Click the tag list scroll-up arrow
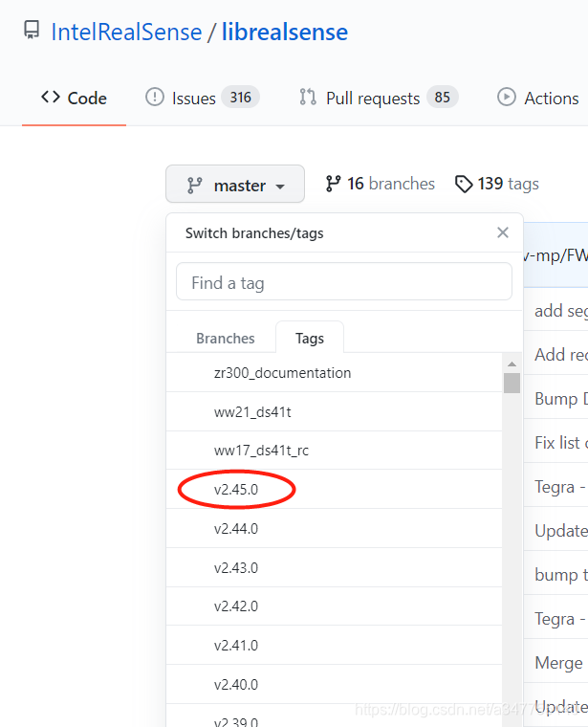The height and width of the screenshot is (727, 588). click(512, 364)
